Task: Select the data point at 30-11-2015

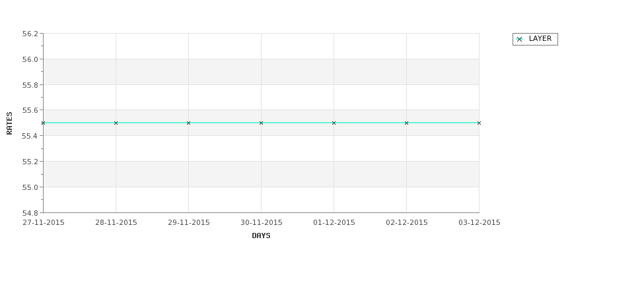Action: 261,123
